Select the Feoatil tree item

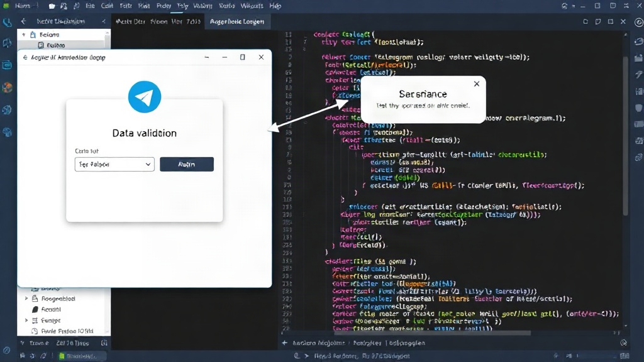(x=51, y=309)
